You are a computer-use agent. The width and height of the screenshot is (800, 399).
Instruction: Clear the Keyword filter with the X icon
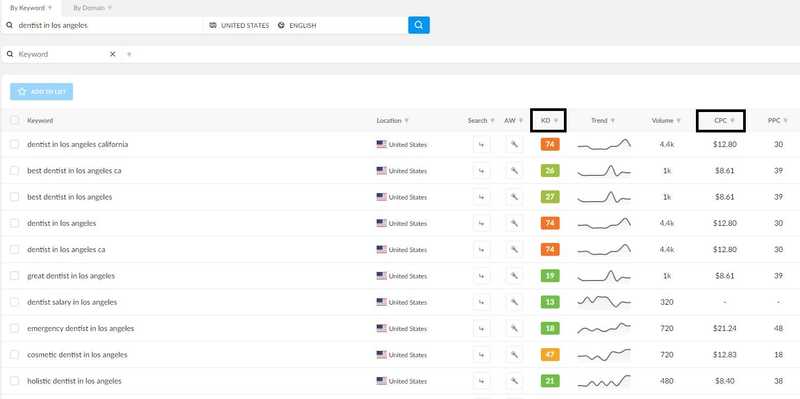tap(113, 54)
